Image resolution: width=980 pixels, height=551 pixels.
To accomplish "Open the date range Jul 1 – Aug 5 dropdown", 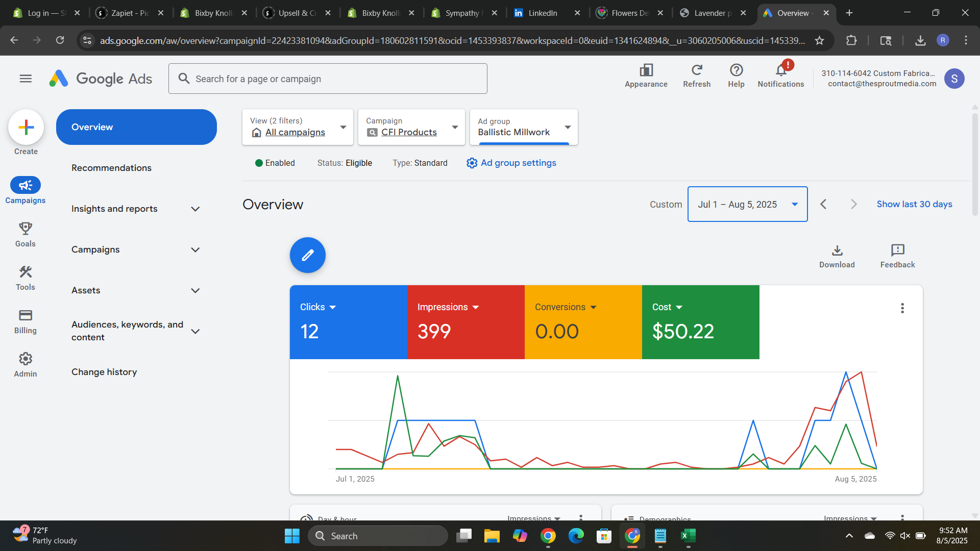I will click(747, 204).
